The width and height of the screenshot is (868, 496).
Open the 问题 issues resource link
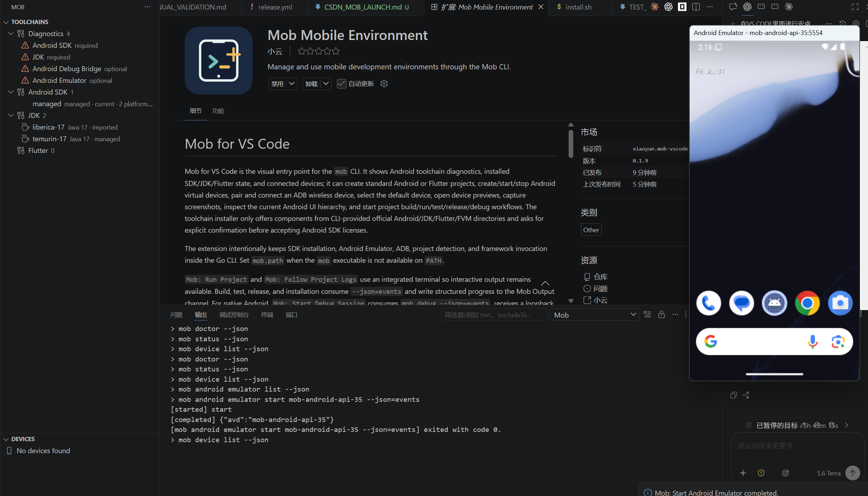tap(600, 289)
